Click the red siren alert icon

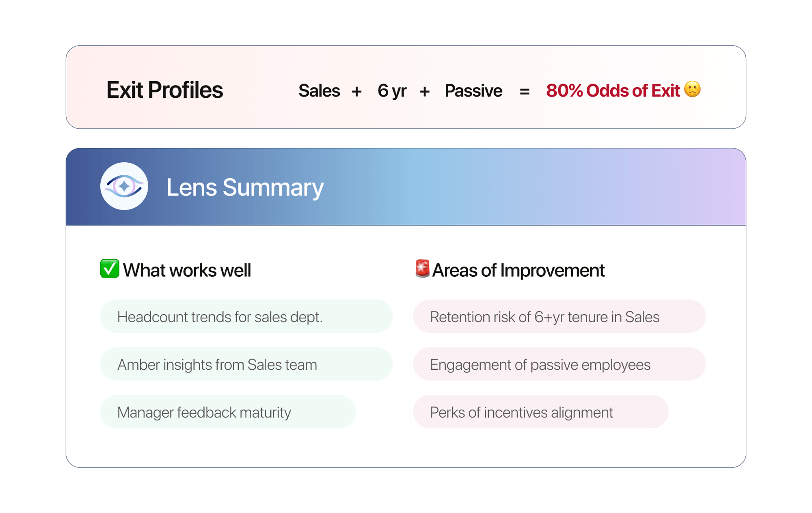coord(422,269)
